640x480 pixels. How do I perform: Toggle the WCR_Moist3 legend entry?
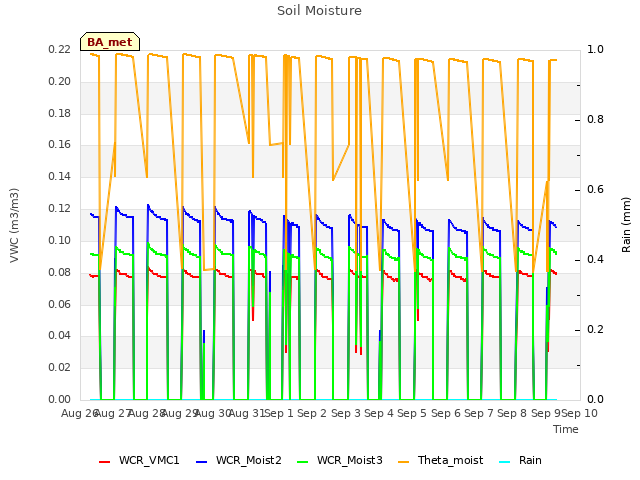point(340,460)
